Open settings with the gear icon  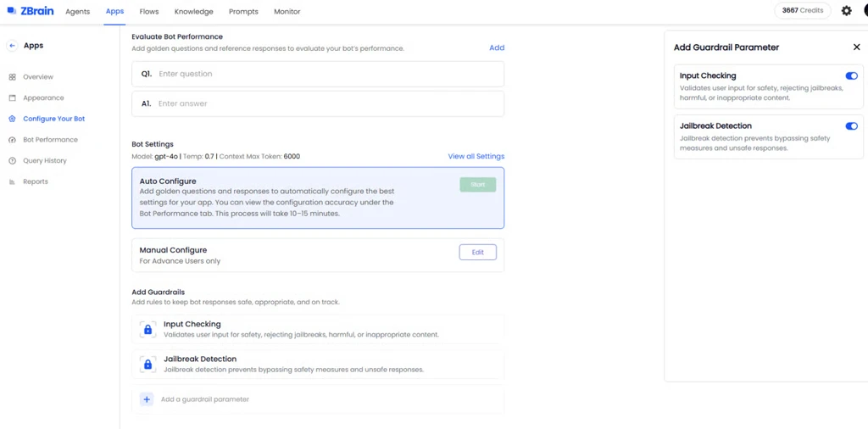pos(846,11)
